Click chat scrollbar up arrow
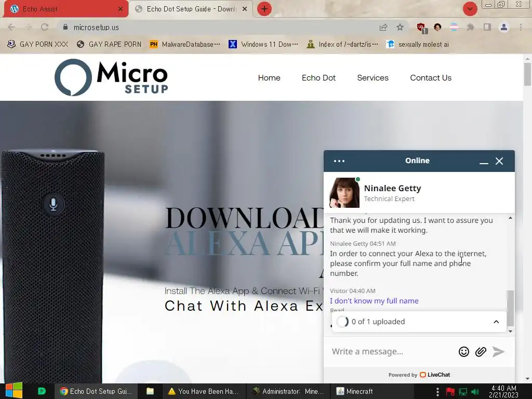Screen dimensions: 532x399 (510, 218)
